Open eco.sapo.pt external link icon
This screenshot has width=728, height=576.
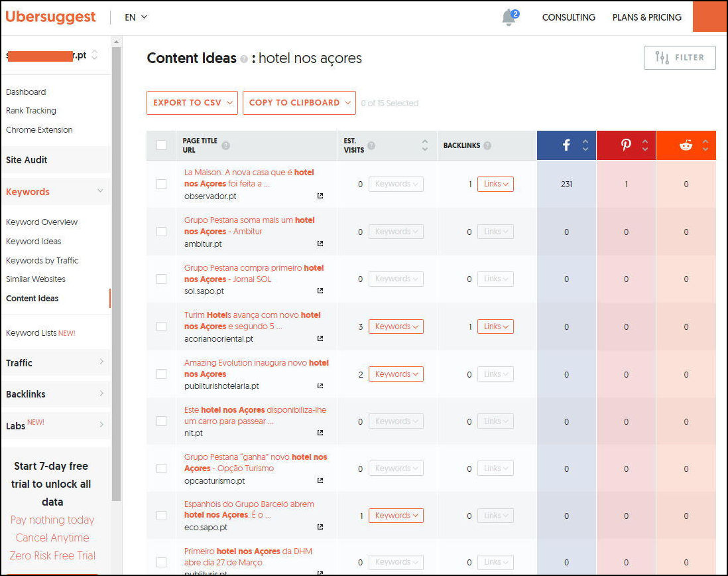[320, 527]
